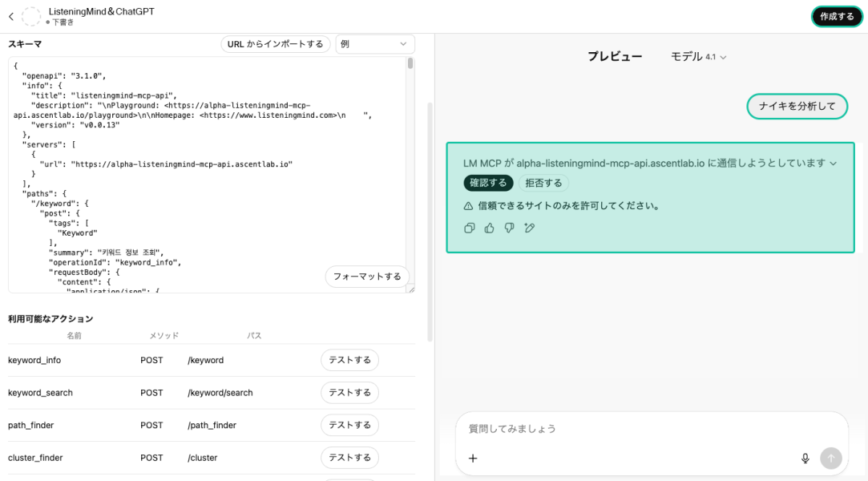The width and height of the screenshot is (868, 481).
Task: Click the edit pencil icon under the response
Action: pyautogui.click(x=530, y=228)
